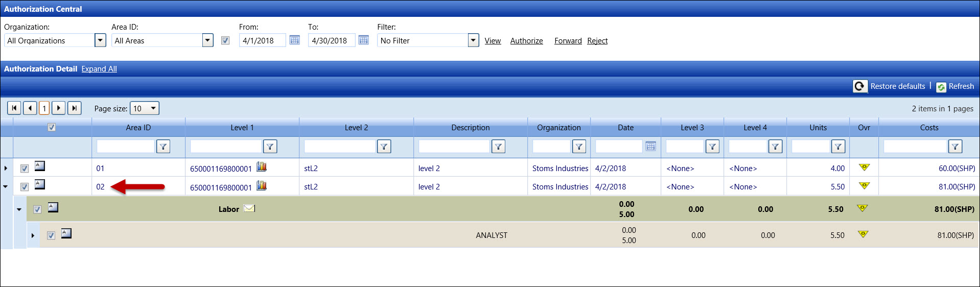Uncheck the checkbox for row 01
The image size is (980, 287).
(25, 169)
